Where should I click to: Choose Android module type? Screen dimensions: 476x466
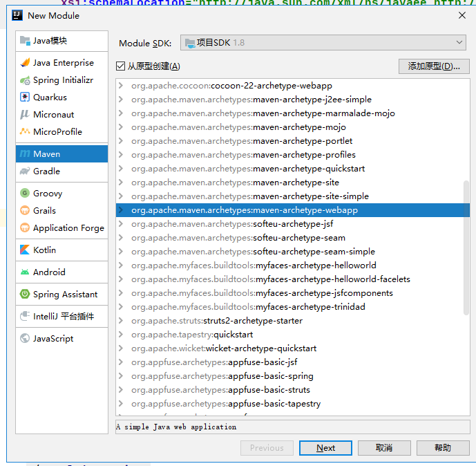click(x=62, y=272)
